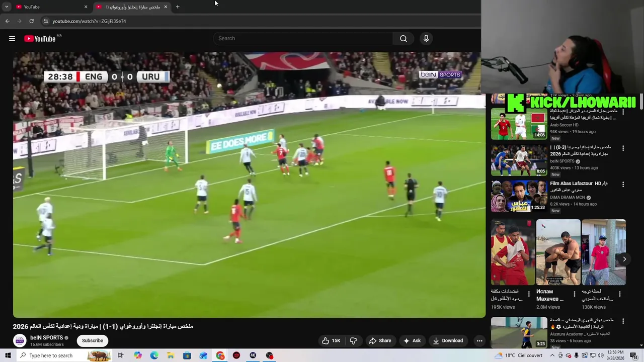Click the DiMA DRAMA MCN channel name

(x=567, y=198)
